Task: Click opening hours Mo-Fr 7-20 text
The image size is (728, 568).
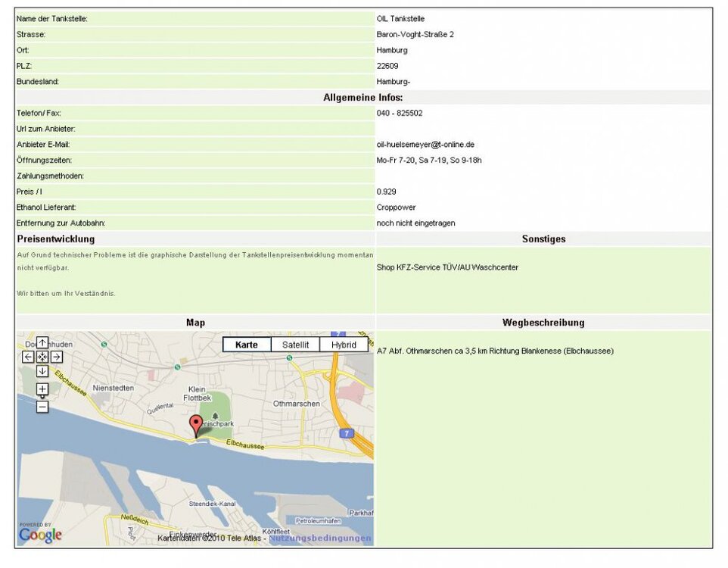Action: click(429, 161)
